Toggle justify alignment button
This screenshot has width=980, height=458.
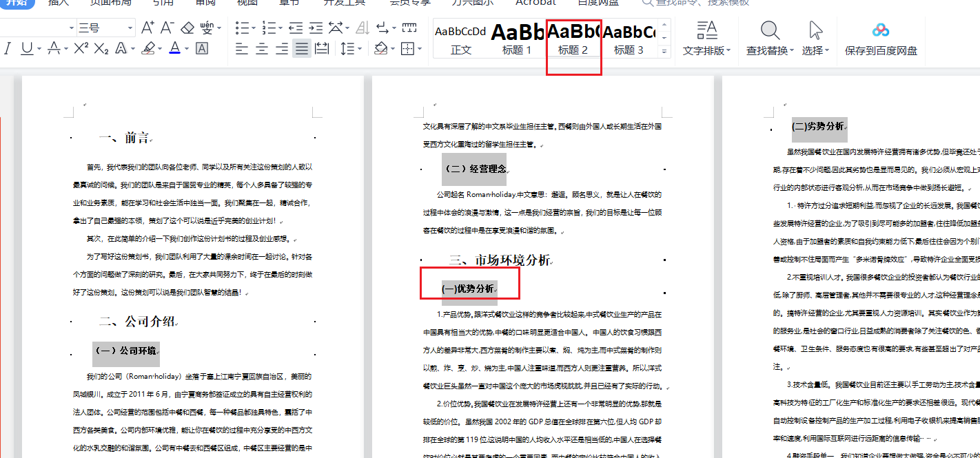(301, 49)
